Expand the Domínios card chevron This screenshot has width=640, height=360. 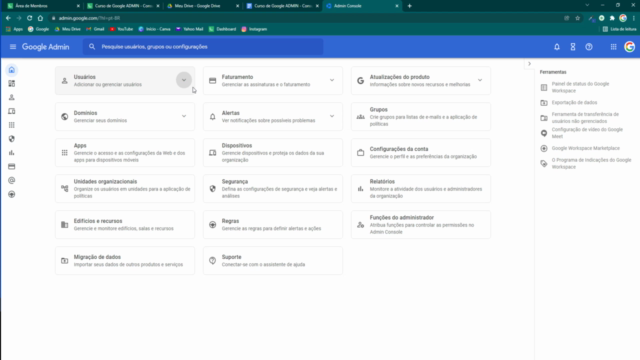pyautogui.click(x=184, y=116)
